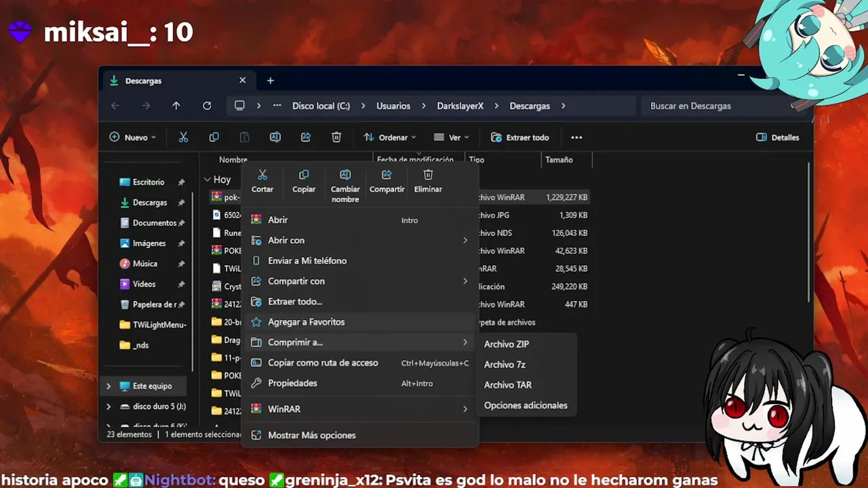Open the Nuevo dropdown
Viewport: 868px width, 488px height.
[133, 137]
